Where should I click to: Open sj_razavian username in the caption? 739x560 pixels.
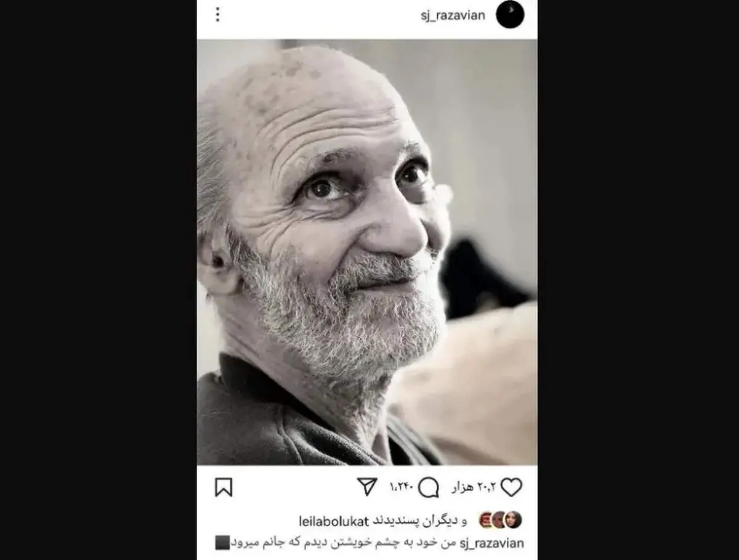click(x=491, y=543)
